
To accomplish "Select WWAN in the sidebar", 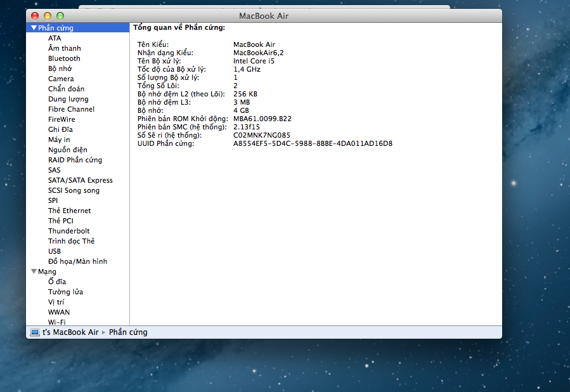I will (x=59, y=312).
